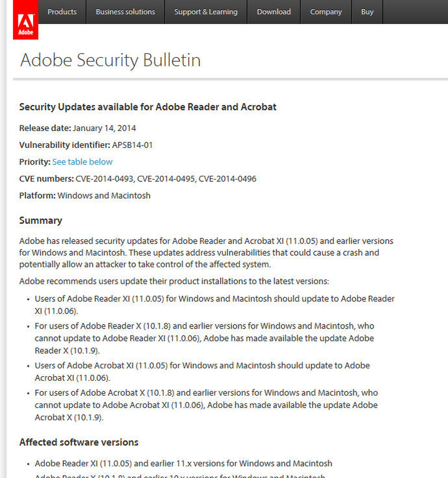Click the Priority label
This screenshot has width=448, height=478.
point(34,162)
